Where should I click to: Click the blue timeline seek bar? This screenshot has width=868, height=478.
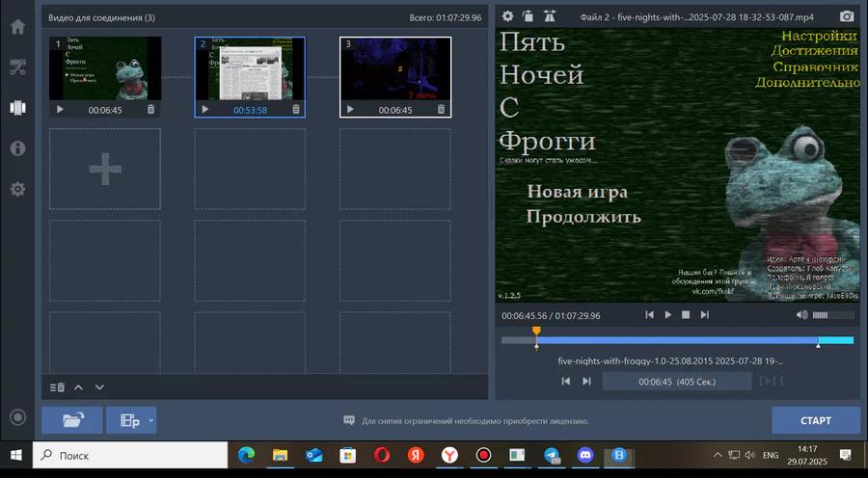pyautogui.click(x=677, y=340)
